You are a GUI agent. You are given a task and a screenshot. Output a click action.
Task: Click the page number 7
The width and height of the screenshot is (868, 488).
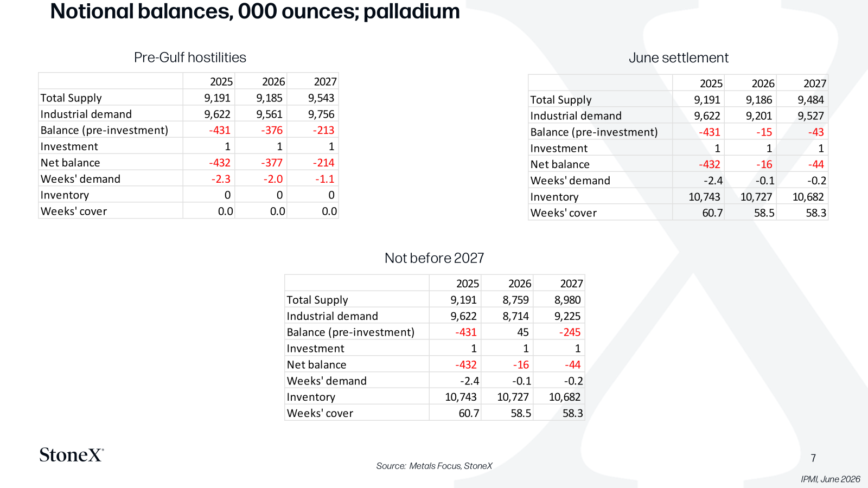813,458
